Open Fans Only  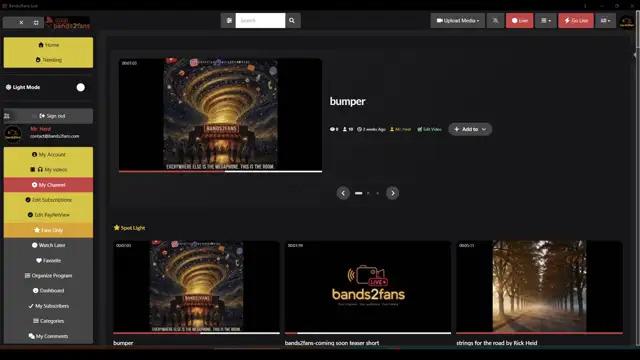48,230
